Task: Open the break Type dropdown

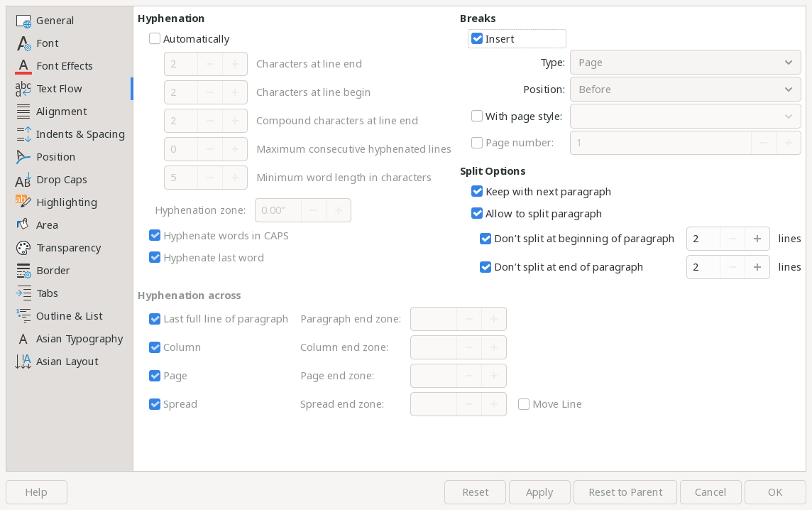Action: 685,63
